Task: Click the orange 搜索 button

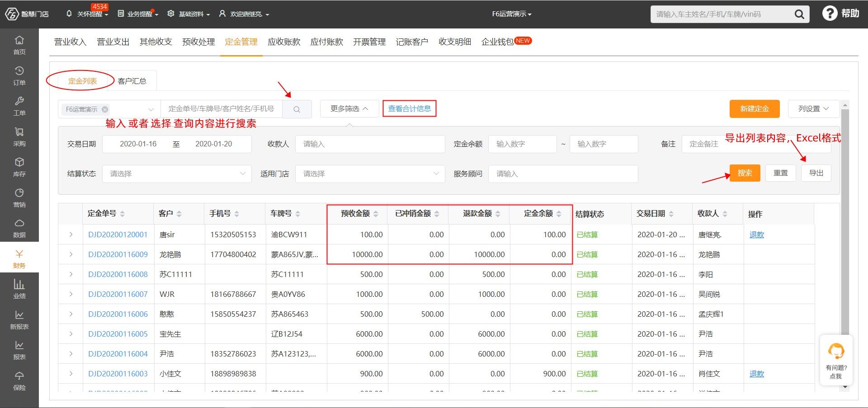Action: pyautogui.click(x=745, y=173)
